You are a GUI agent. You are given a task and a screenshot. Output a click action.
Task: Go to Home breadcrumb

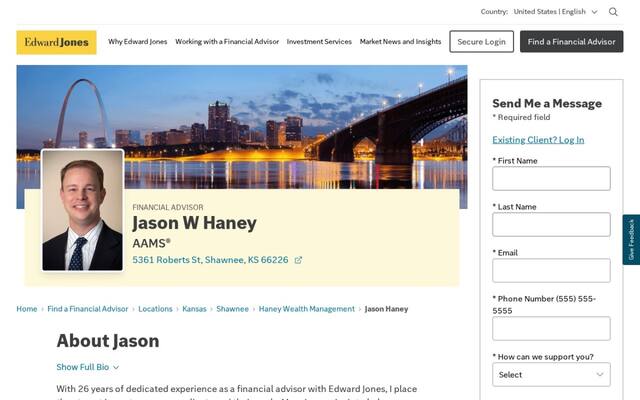27,309
